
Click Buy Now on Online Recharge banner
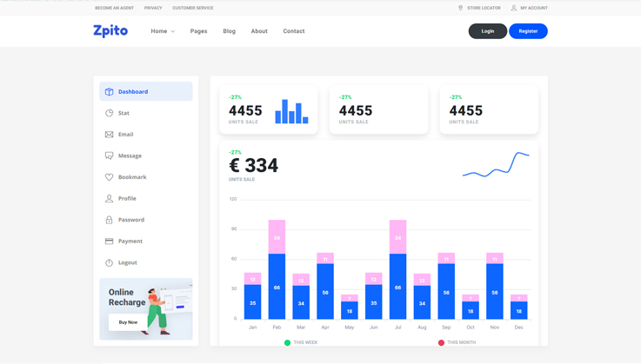[x=128, y=322]
